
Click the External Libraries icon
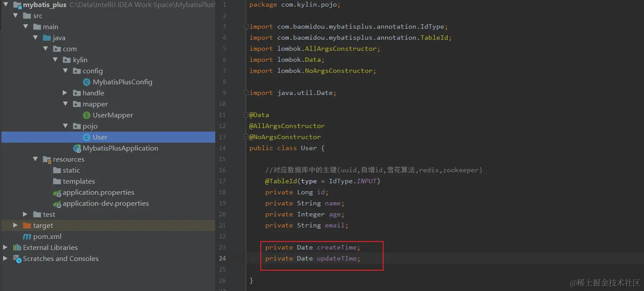pos(17,248)
